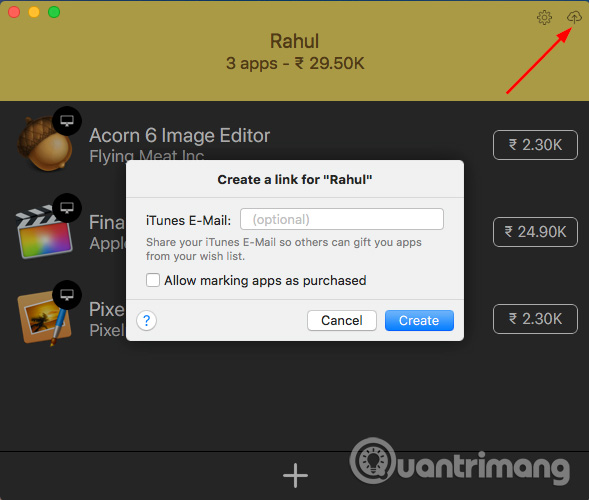Click the Acorn 6 app icon

click(44, 144)
